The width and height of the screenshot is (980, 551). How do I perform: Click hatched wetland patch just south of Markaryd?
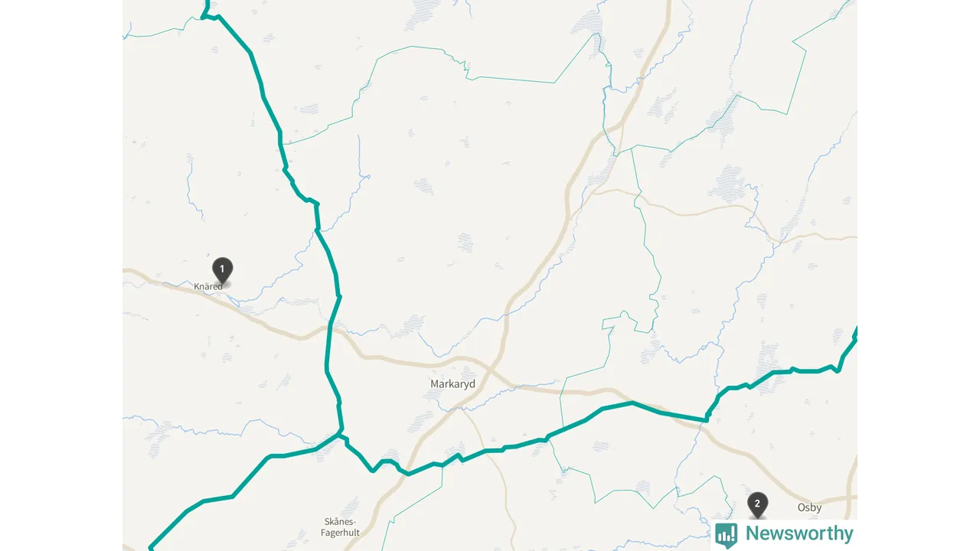[423, 419]
